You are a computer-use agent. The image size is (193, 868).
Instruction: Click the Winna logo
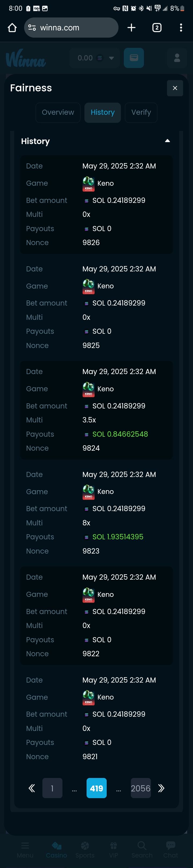26,58
